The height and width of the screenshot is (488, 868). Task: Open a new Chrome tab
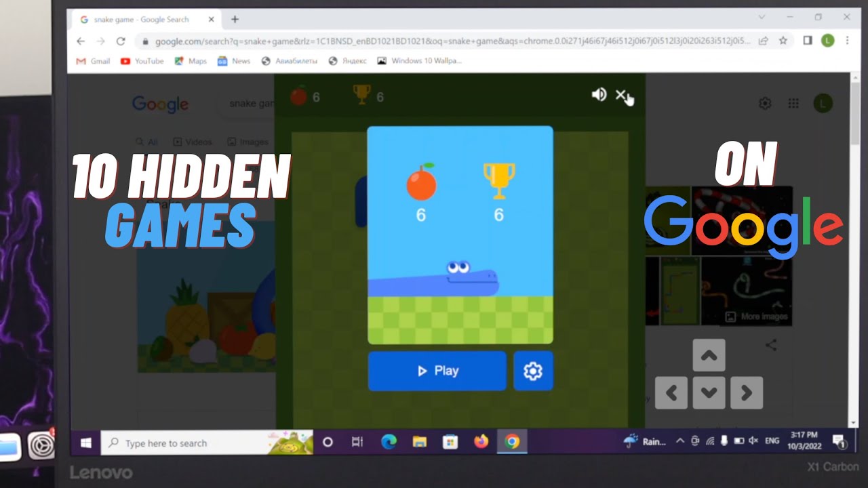[x=235, y=20]
